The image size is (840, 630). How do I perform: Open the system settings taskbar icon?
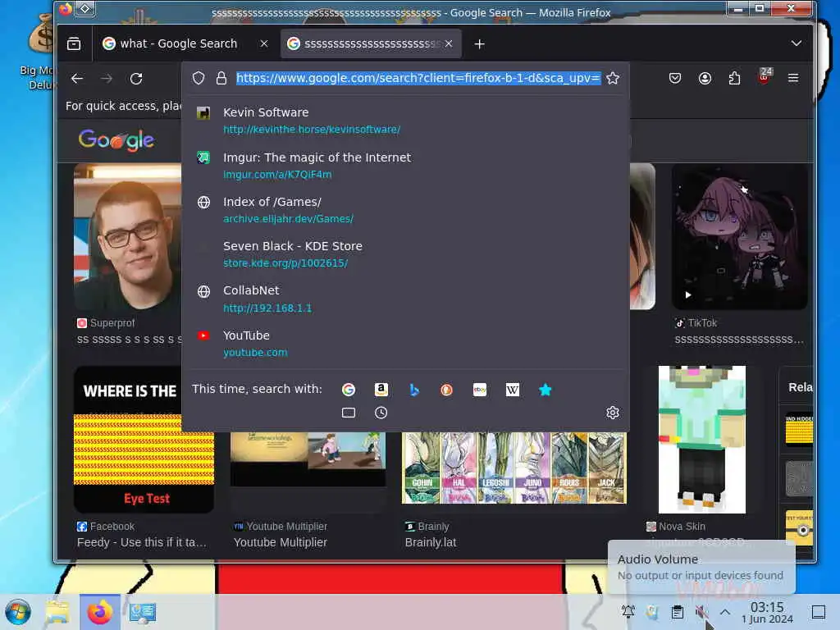pyautogui.click(x=143, y=612)
